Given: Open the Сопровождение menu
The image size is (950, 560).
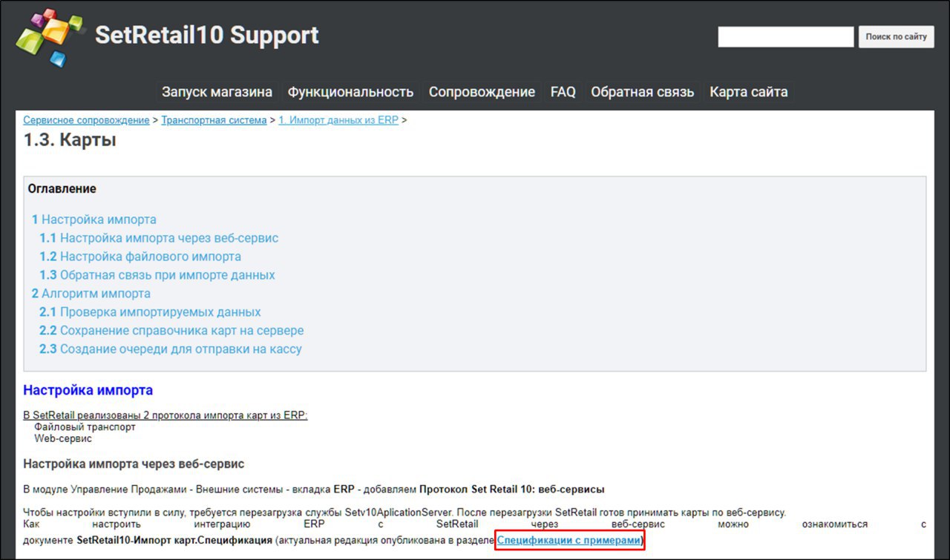Looking at the screenshot, I should tap(482, 92).
